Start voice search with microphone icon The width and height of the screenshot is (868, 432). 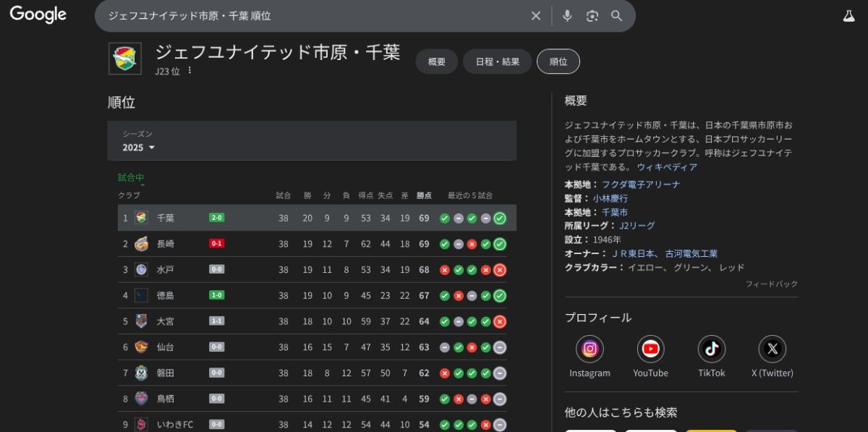pyautogui.click(x=567, y=16)
